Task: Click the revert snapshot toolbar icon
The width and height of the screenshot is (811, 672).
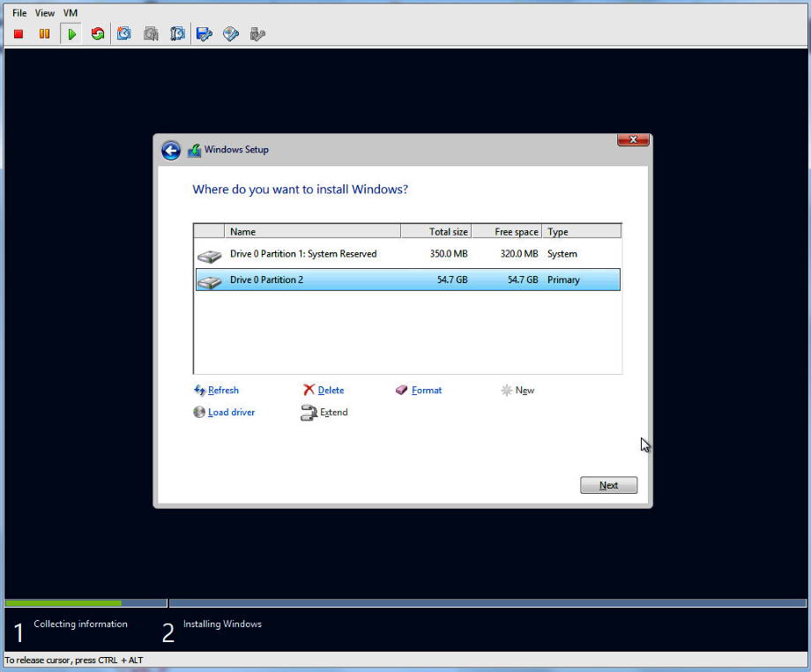Action: tap(151, 34)
